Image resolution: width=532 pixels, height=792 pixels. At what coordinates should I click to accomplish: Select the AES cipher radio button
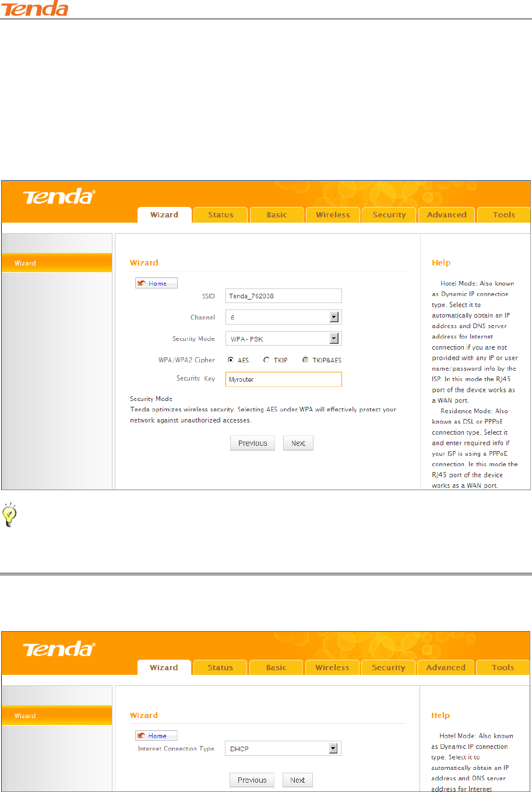point(231,360)
